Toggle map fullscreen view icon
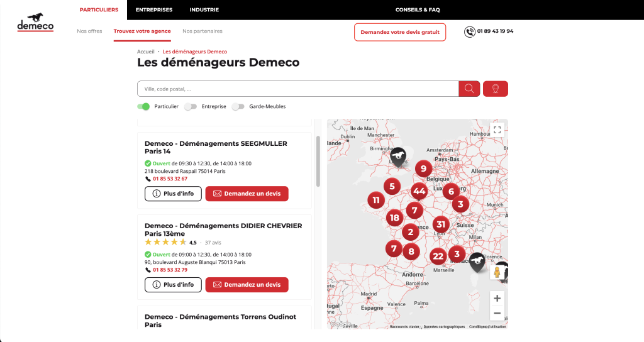This screenshot has width=644, height=342. coord(497,130)
